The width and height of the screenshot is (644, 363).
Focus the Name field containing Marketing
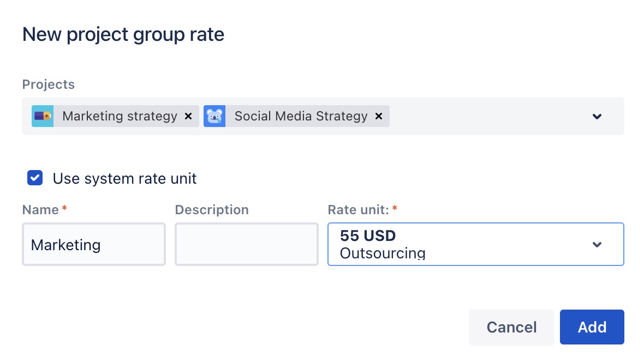point(93,245)
